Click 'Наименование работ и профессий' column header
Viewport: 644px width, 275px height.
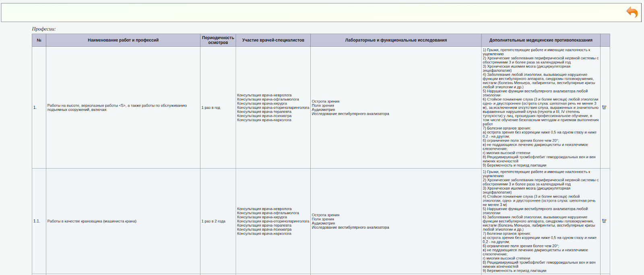tap(123, 40)
